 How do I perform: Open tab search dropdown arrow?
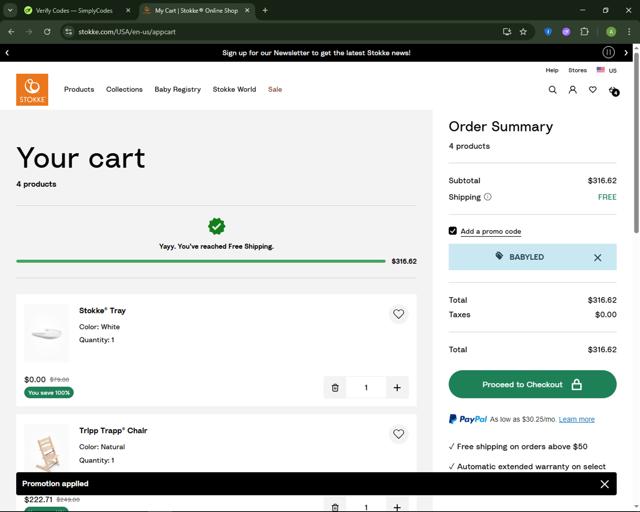pos(10,11)
